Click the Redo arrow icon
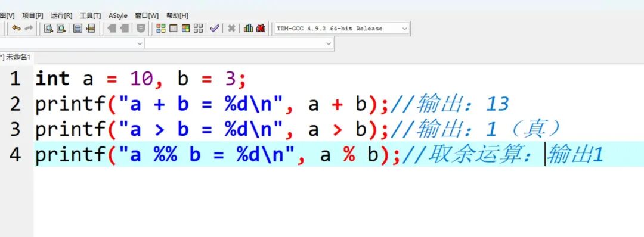644x237 pixels. pyautogui.click(x=29, y=29)
